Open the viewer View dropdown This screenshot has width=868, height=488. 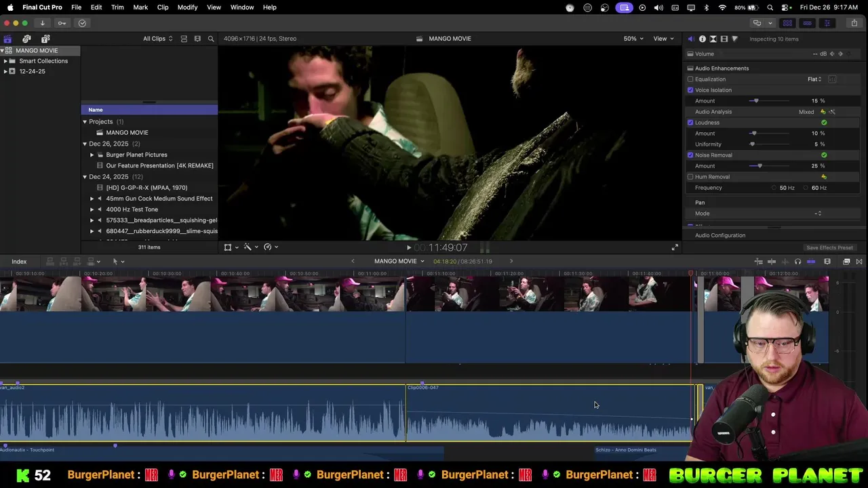[x=663, y=39]
